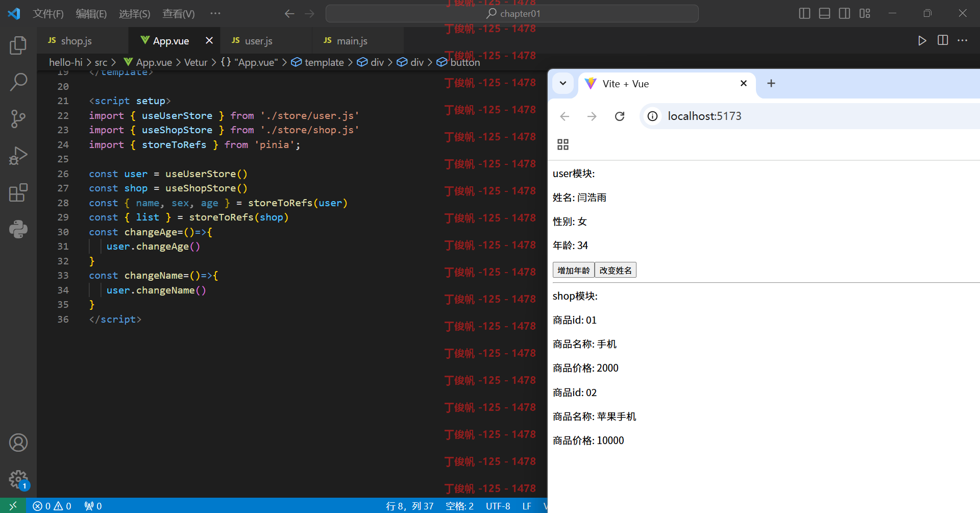This screenshot has height=513, width=980.
Task: Open the 查看(V) menu
Action: pos(178,14)
